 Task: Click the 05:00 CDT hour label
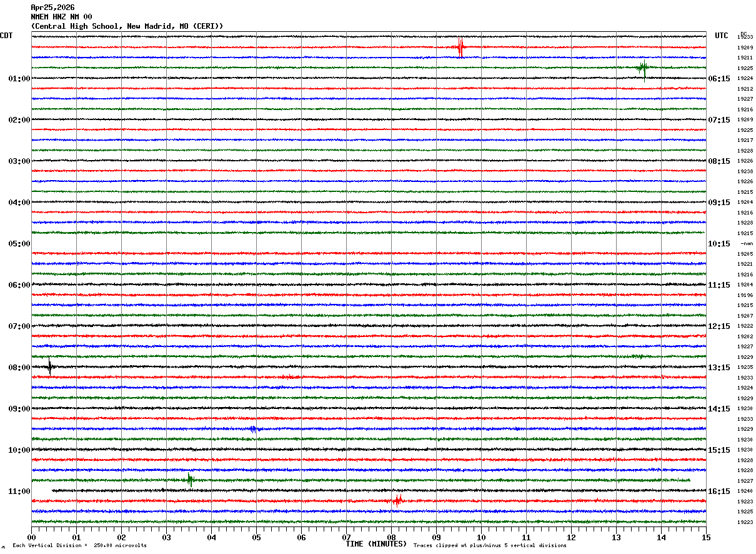pos(19,244)
